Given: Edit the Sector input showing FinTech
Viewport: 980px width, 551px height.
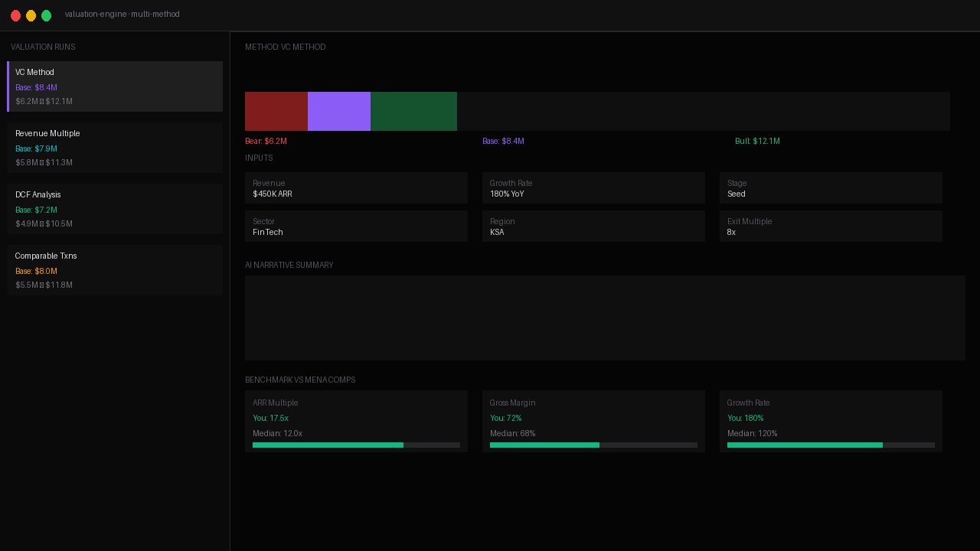Looking at the screenshot, I should click(x=356, y=227).
